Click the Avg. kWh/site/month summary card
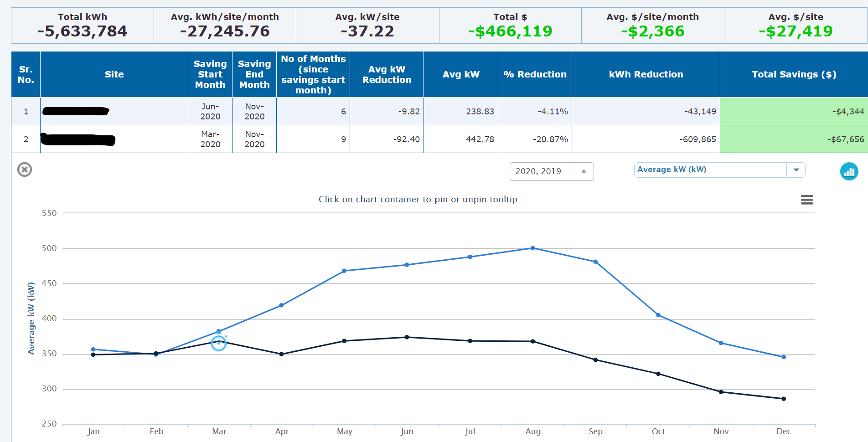This screenshot has height=442, width=868. pos(225,26)
